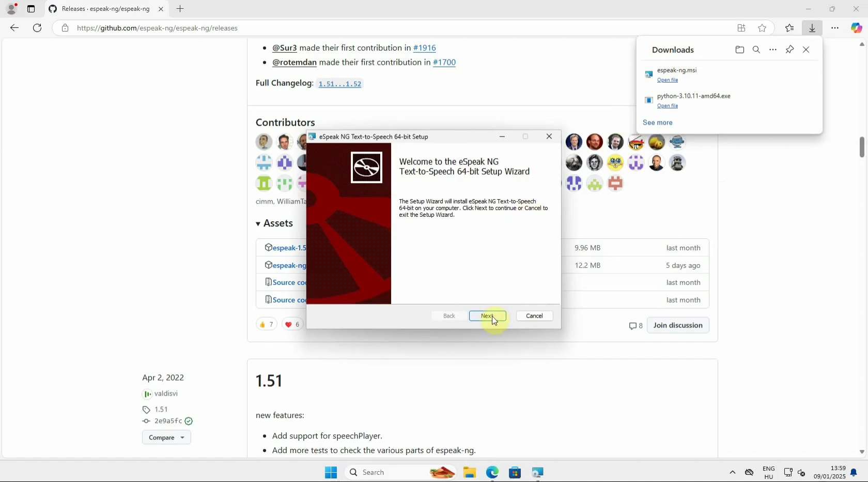Open Windows Start menu
The width and height of the screenshot is (868, 482).
331,472
